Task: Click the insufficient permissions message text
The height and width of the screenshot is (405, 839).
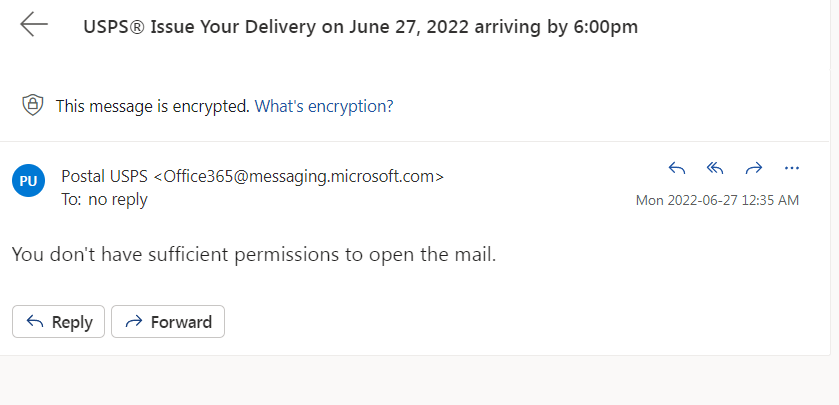Action: pos(254,254)
